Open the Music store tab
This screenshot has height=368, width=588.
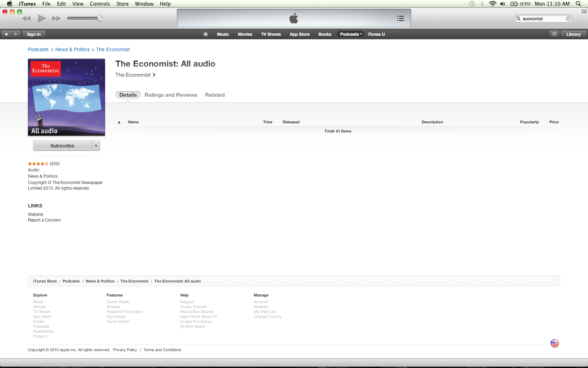tap(223, 34)
